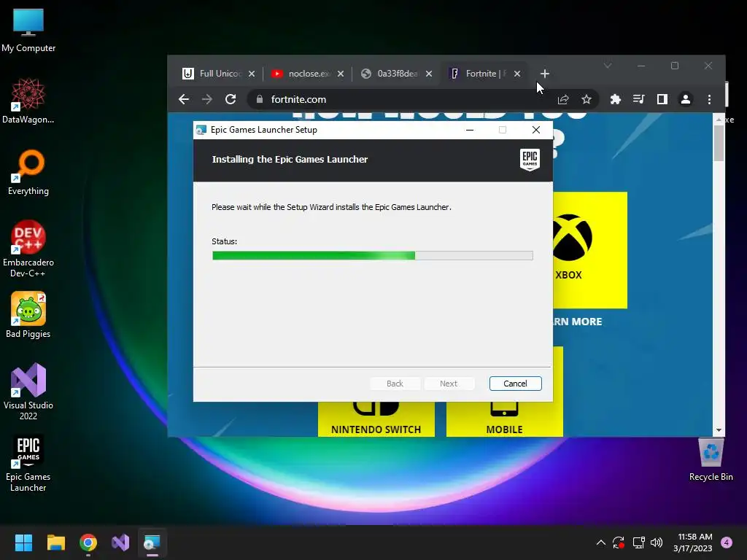Click the site lock icon near fortnite.com
Viewport: 747px width, 560px height.
click(x=260, y=99)
